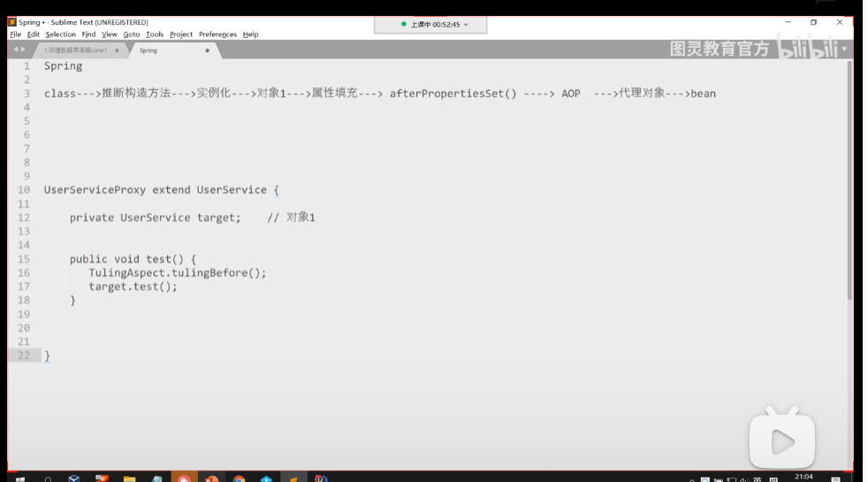This screenshot has width=868, height=482.
Task: Click the "// 对象1" comment
Action: point(291,218)
